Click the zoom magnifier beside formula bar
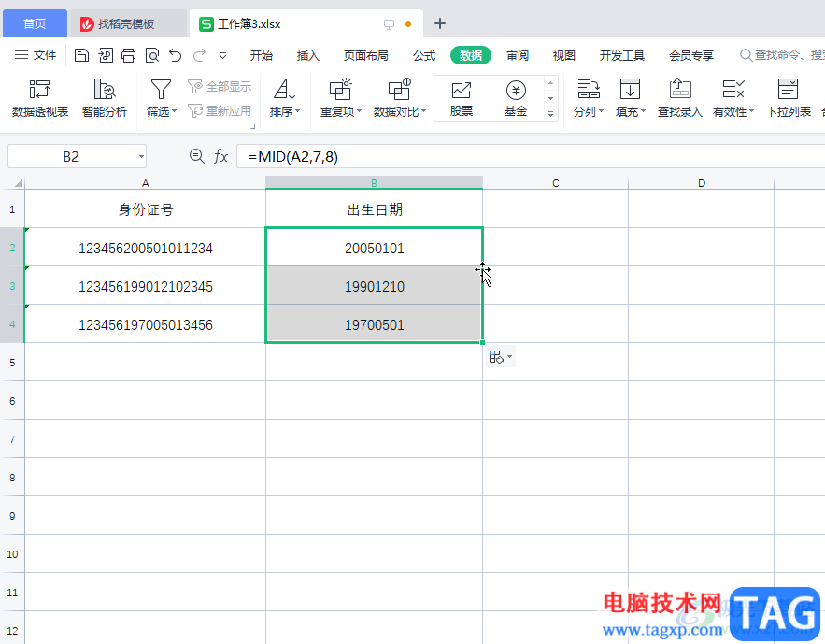Viewport: 825px width, 644px height. pos(197,156)
